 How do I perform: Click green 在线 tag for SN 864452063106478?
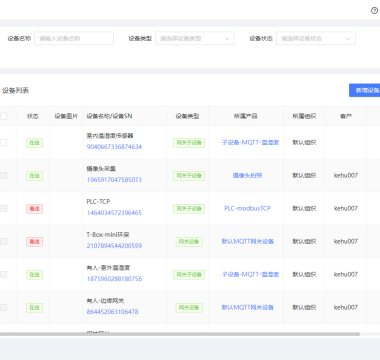click(34, 308)
